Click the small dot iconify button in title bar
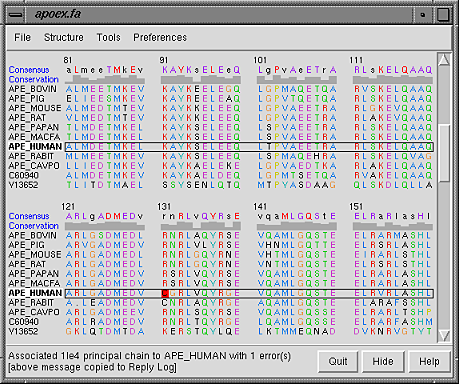This screenshot has width=459, height=384. point(423,15)
